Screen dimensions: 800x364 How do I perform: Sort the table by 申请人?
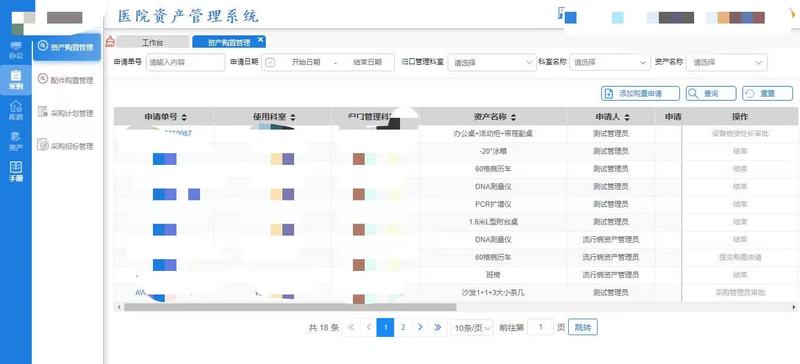(x=627, y=117)
